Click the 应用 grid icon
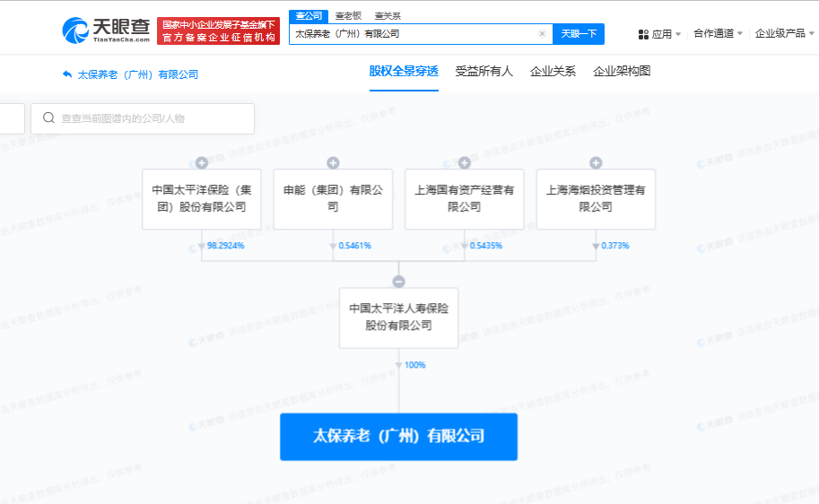Screen dimensions: 819x504 click(643, 34)
